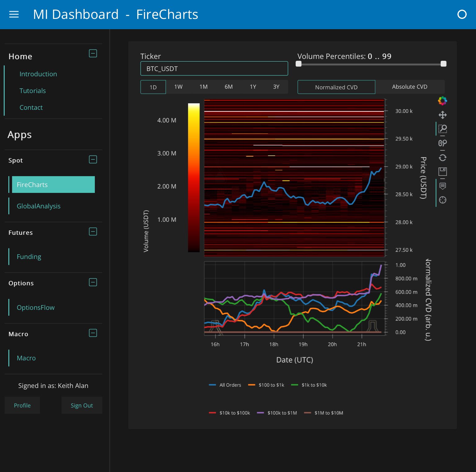The height and width of the screenshot is (472, 476).
Task: Toggle the Crosshair tool
Action: (443, 200)
